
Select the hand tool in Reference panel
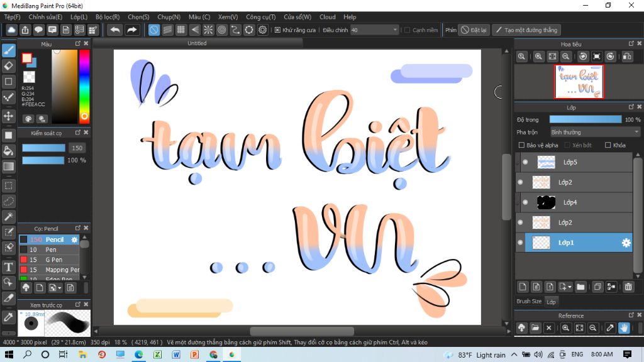tap(624, 327)
